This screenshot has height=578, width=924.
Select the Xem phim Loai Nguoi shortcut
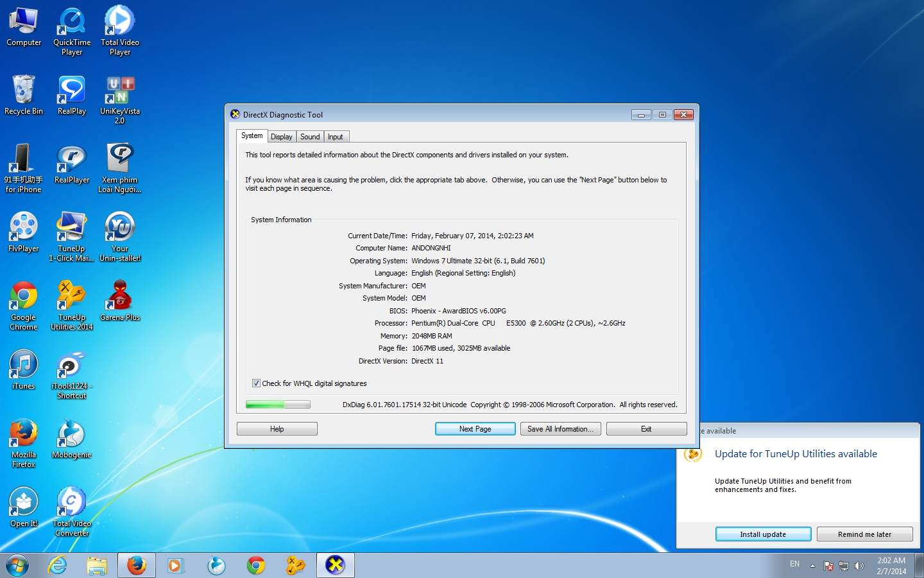tap(120, 168)
